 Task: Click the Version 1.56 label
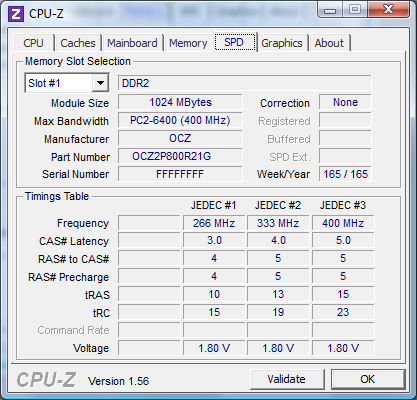tap(118, 381)
